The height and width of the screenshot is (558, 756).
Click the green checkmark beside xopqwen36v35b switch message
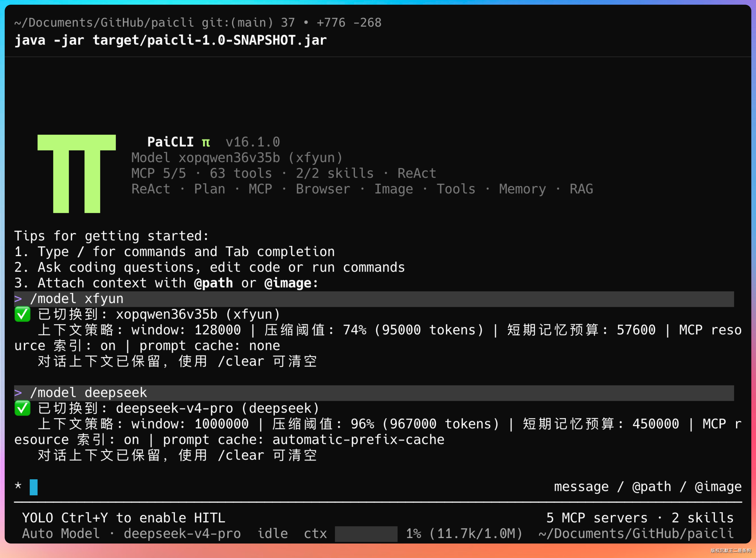pos(22,314)
